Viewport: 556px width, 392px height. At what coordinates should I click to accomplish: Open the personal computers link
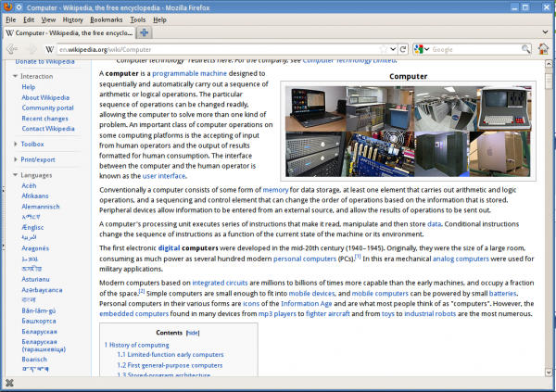click(x=305, y=259)
